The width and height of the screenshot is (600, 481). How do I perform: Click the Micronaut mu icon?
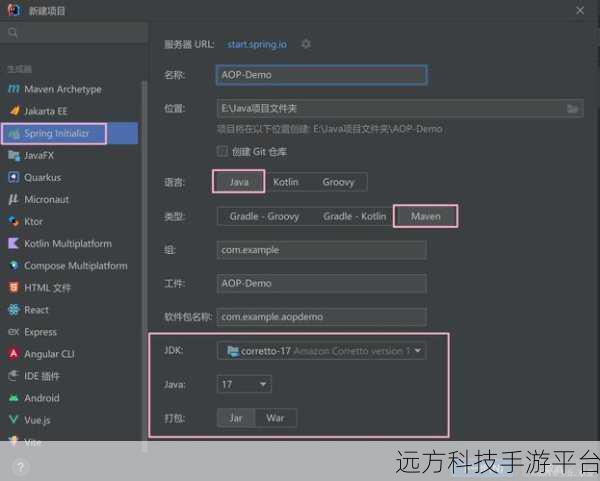pyautogui.click(x=13, y=199)
